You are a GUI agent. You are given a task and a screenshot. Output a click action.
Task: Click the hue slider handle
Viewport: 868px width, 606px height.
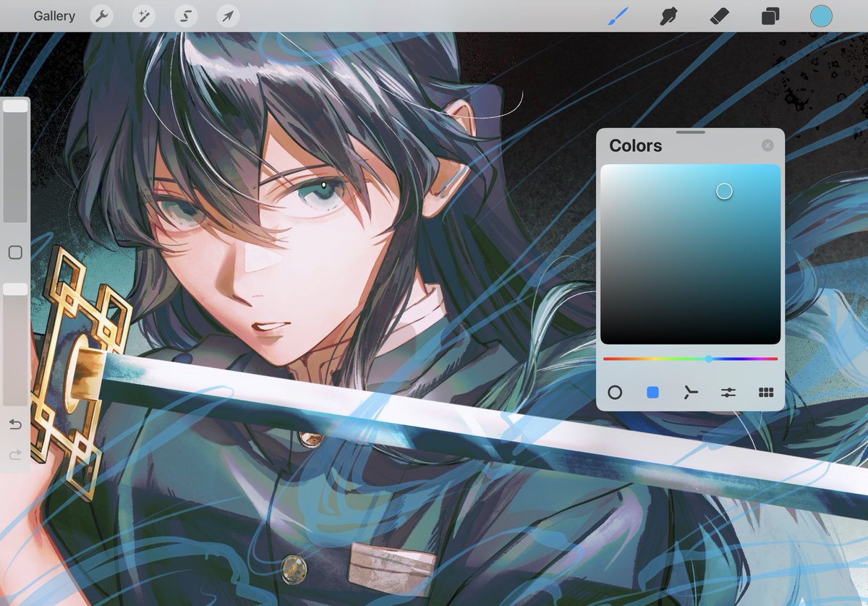tap(709, 359)
